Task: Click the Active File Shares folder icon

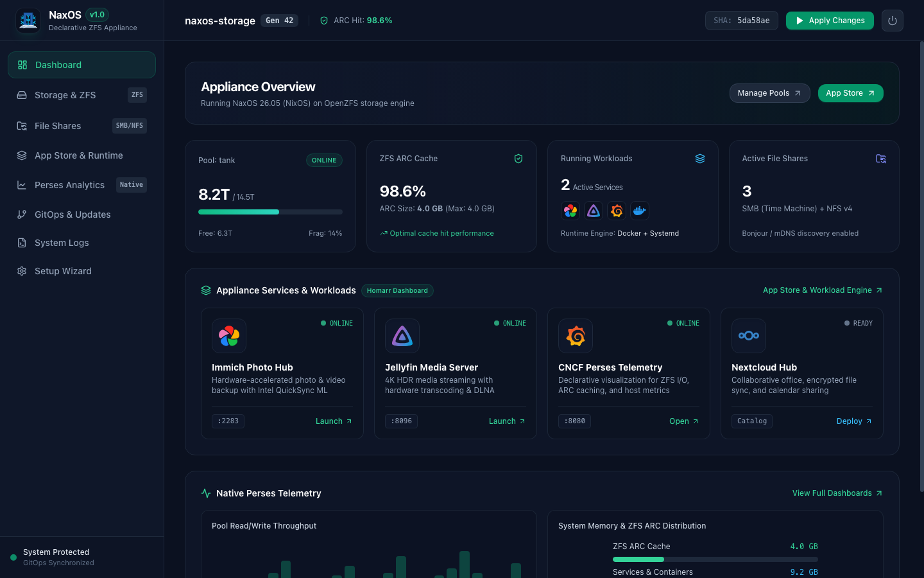Action: pyautogui.click(x=881, y=159)
